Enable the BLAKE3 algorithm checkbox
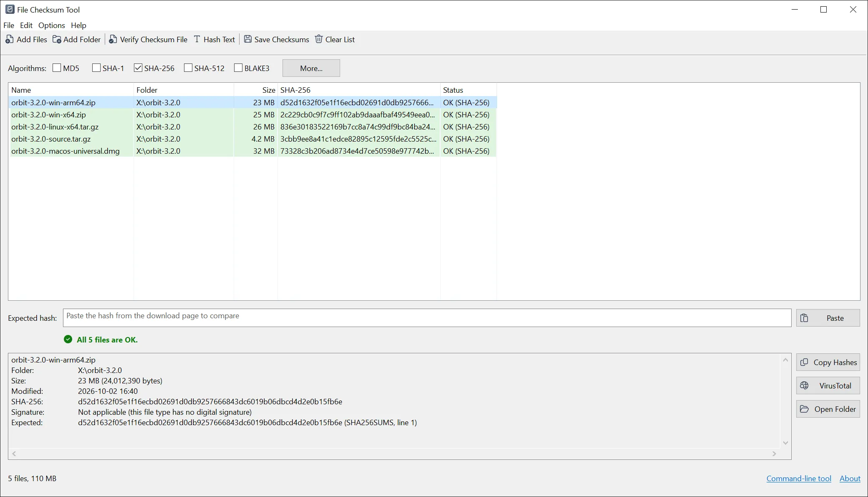 pos(238,68)
